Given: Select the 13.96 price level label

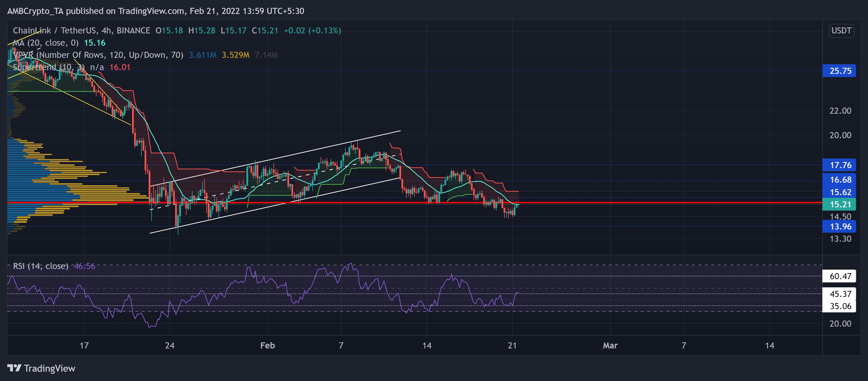Looking at the screenshot, I should (x=839, y=226).
